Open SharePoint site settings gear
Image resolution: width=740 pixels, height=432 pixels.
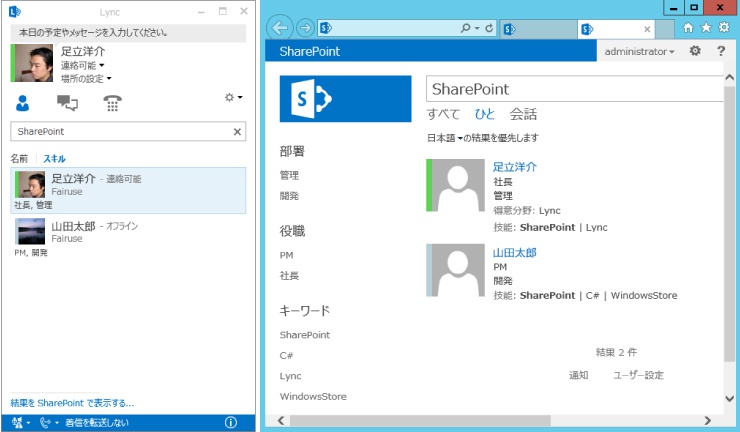click(695, 51)
